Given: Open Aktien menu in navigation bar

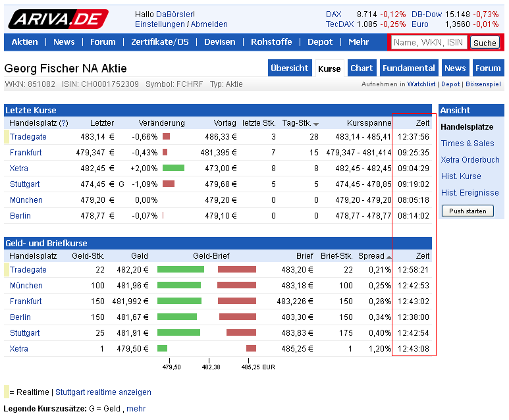Looking at the screenshot, I should tap(24, 42).
